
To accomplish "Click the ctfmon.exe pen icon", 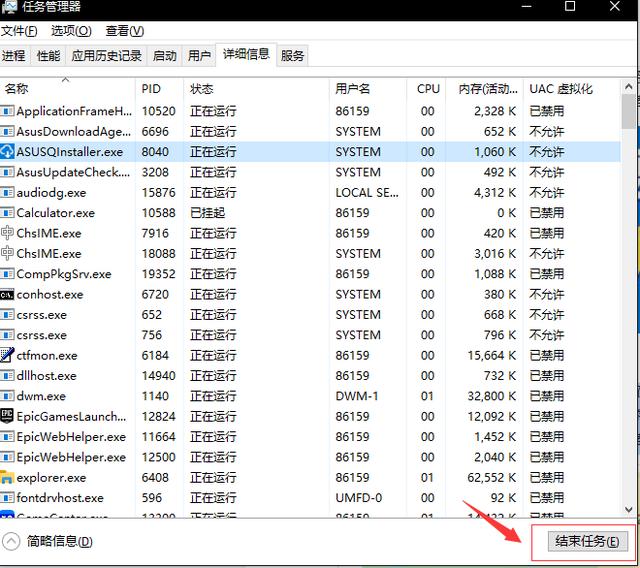I will 7,355.
